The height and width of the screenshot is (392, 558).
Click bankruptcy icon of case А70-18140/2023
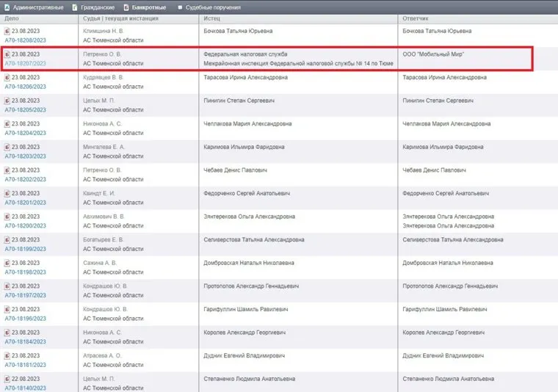tap(7, 379)
